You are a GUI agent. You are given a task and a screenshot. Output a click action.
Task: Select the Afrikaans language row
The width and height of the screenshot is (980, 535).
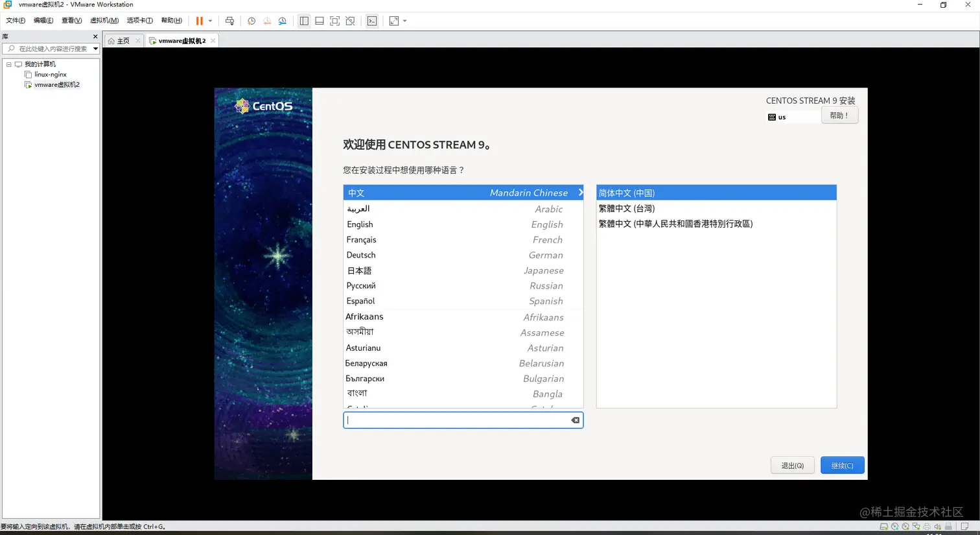tap(463, 317)
